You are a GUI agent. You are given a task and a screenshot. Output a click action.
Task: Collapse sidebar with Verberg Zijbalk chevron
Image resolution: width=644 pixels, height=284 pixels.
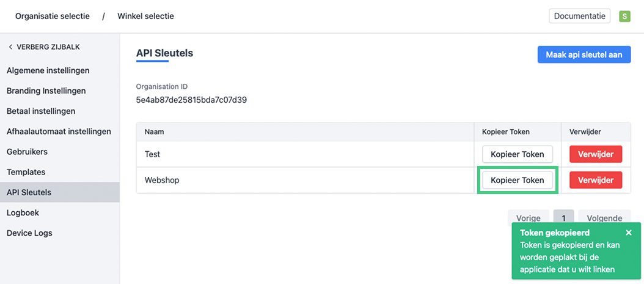pos(10,47)
